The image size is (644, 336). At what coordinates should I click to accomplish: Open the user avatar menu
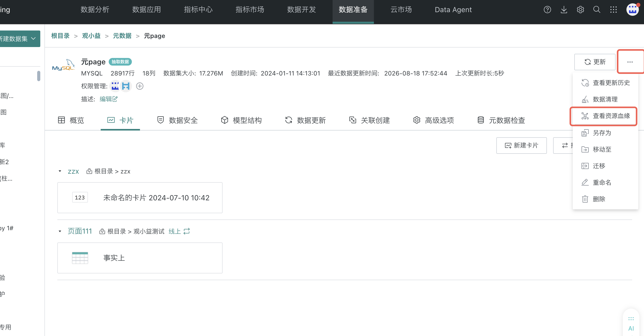click(x=632, y=10)
